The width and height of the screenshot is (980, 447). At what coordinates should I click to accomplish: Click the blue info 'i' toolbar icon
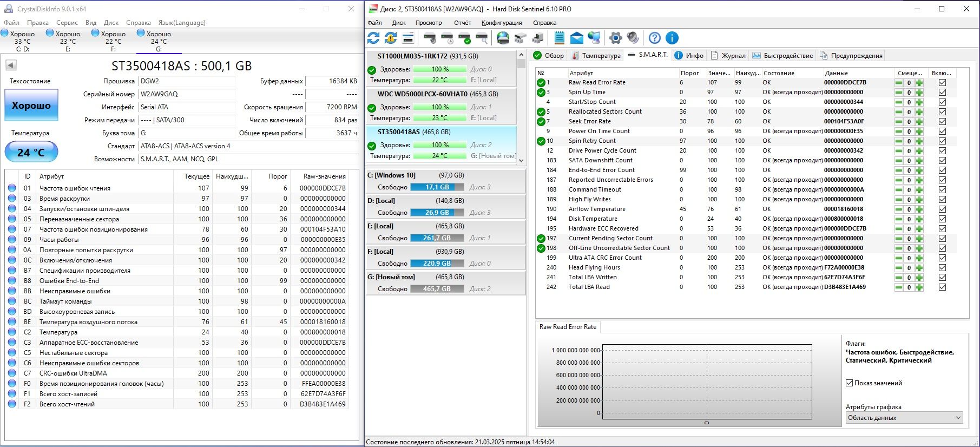672,38
